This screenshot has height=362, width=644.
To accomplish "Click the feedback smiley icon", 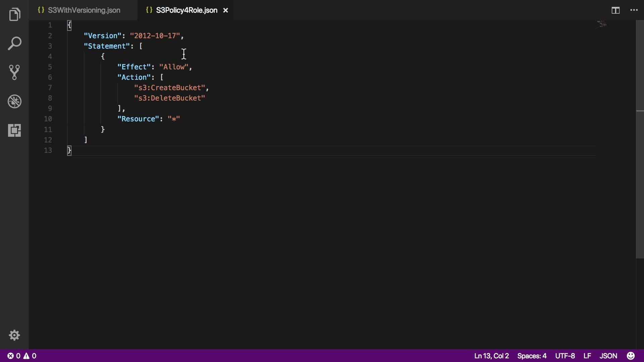I will point(631,356).
